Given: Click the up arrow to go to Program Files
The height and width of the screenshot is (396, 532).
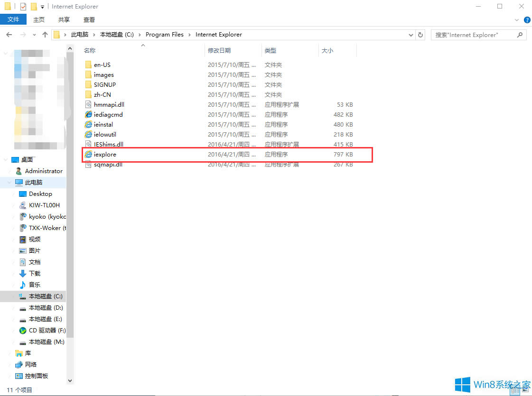Looking at the screenshot, I should 45,34.
